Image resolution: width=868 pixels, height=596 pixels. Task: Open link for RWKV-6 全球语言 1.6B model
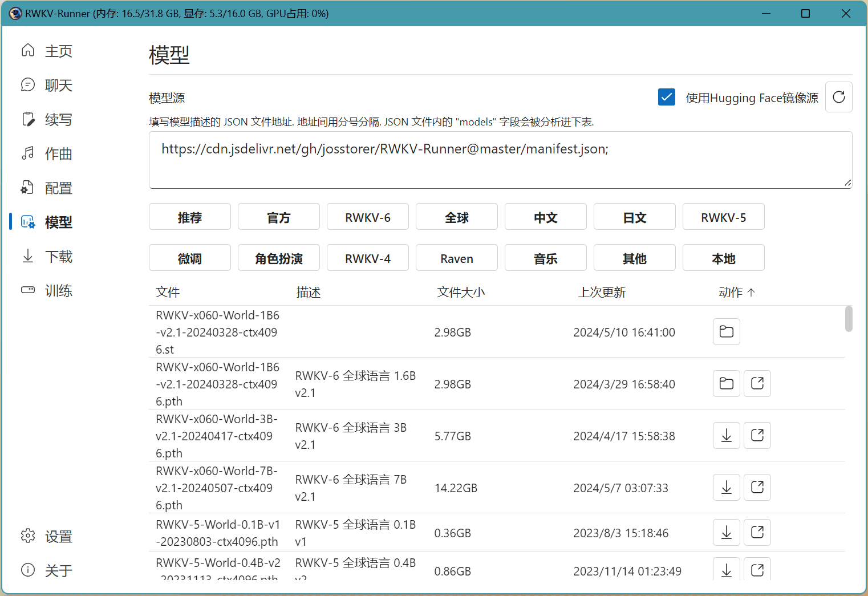click(757, 384)
